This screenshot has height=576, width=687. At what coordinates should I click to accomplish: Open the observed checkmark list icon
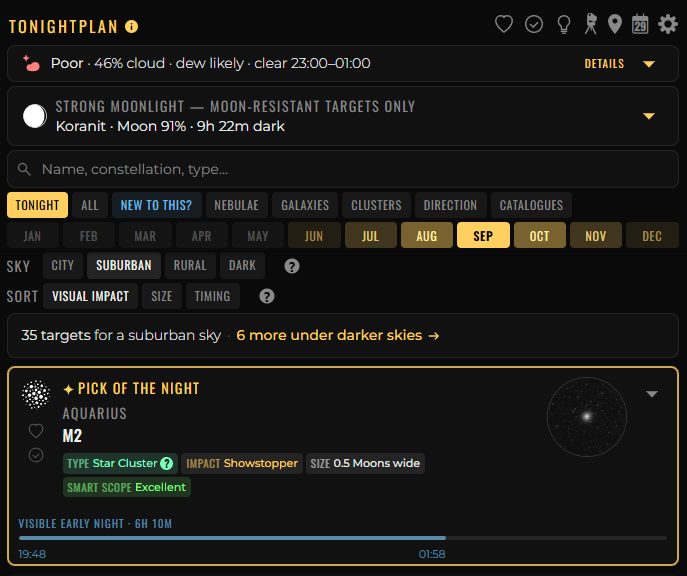pyautogui.click(x=534, y=24)
